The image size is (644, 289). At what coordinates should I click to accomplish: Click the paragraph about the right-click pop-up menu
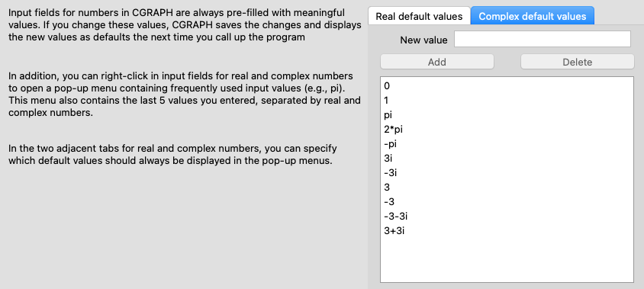[x=185, y=95]
